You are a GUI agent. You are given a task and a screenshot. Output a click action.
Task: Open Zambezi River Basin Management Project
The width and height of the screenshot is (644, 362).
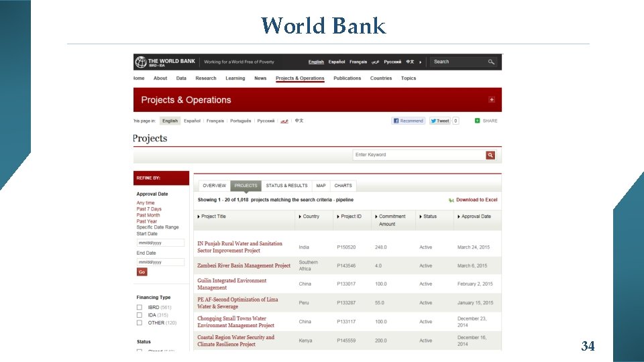click(x=244, y=265)
